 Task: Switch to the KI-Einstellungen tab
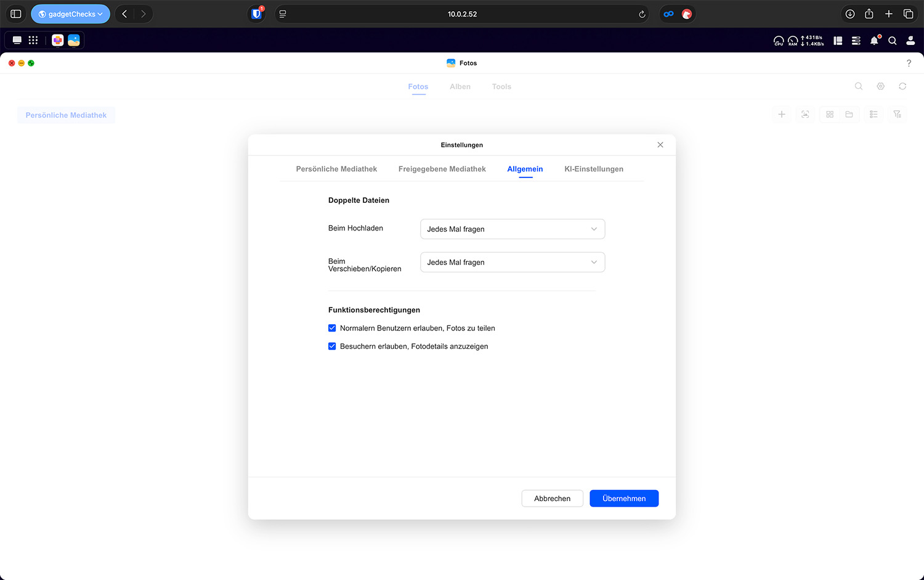[593, 169]
